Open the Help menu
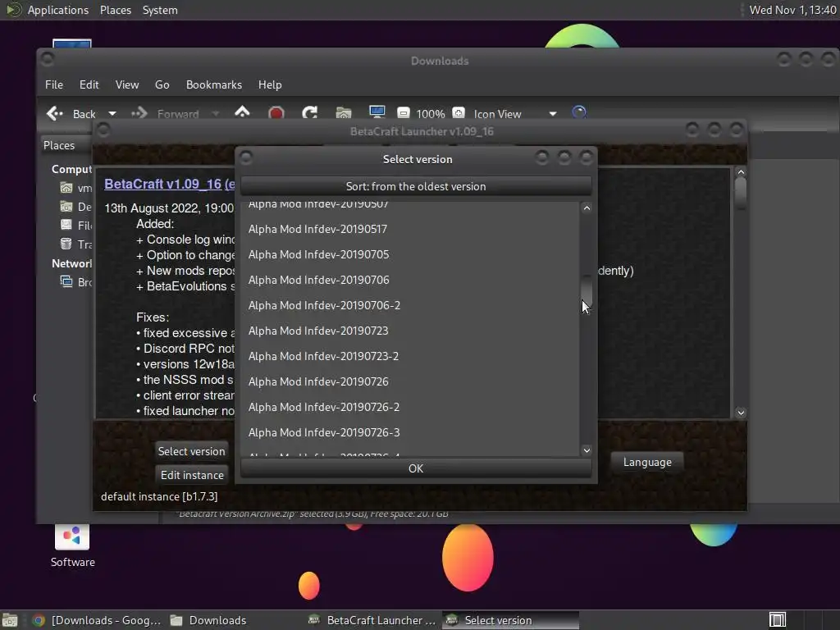The image size is (840, 630). pyautogui.click(x=270, y=84)
